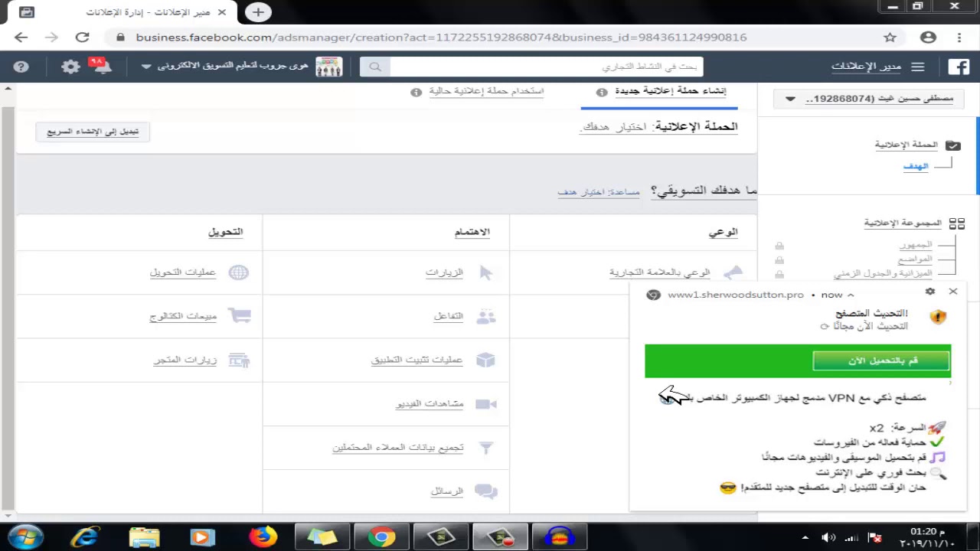Select تجميع بيانات العملاء المحتملين objective
Image resolution: width=980 pixels, height=551 pixels.
(398, 448)
